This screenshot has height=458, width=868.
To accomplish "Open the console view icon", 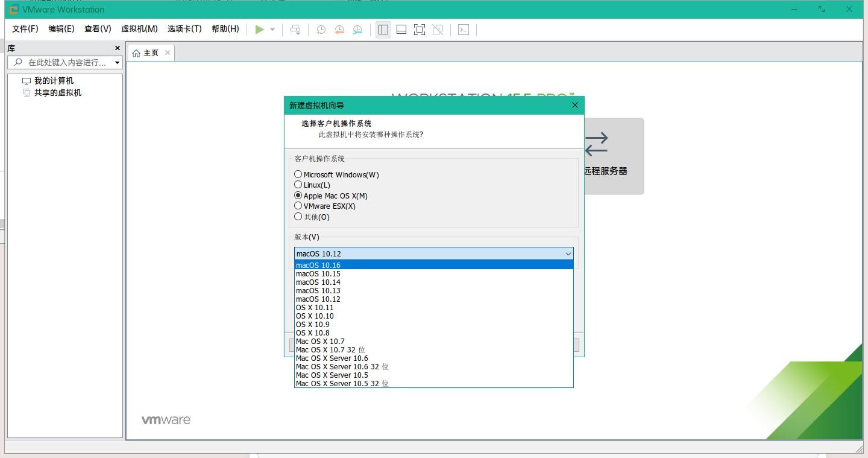I will tap(464, 30).
